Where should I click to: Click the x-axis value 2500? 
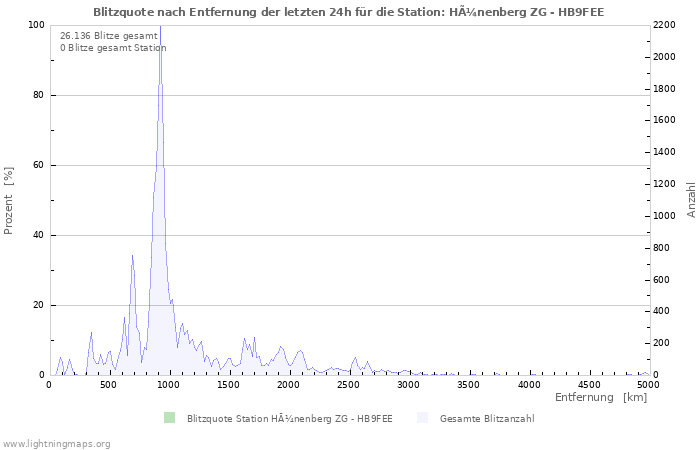click(x=349, y=385)
